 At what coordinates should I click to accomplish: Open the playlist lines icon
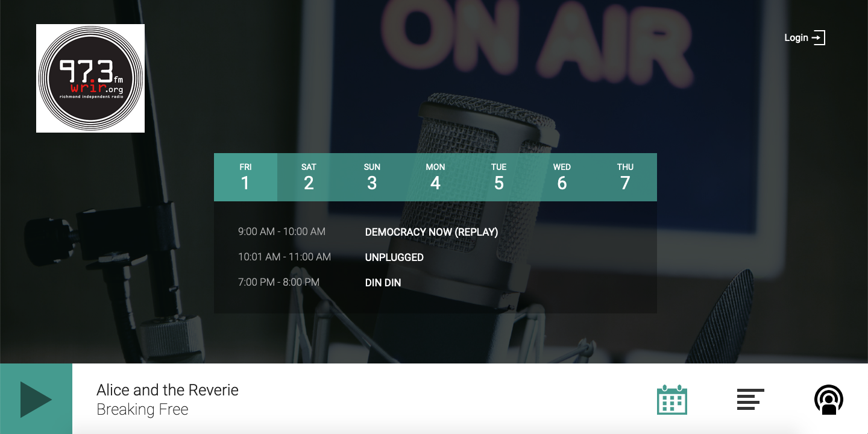750,399
